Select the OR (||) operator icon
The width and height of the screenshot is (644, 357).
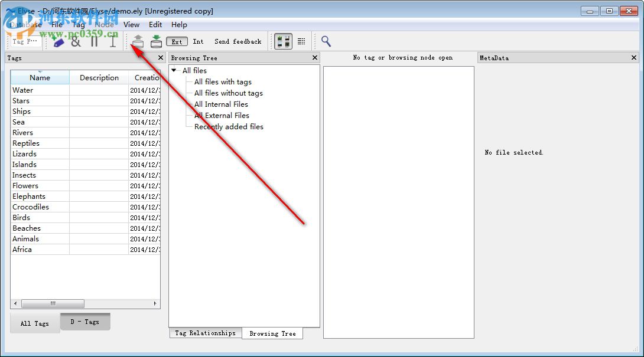pyautogui.click(x=94, y=41)
